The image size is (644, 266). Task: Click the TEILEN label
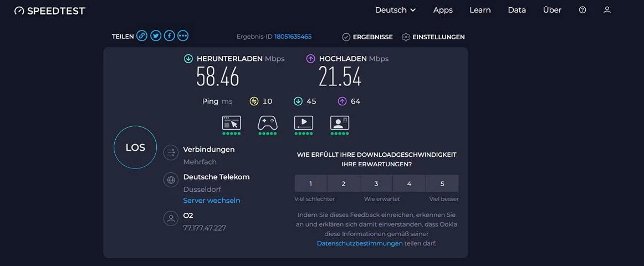123,37
